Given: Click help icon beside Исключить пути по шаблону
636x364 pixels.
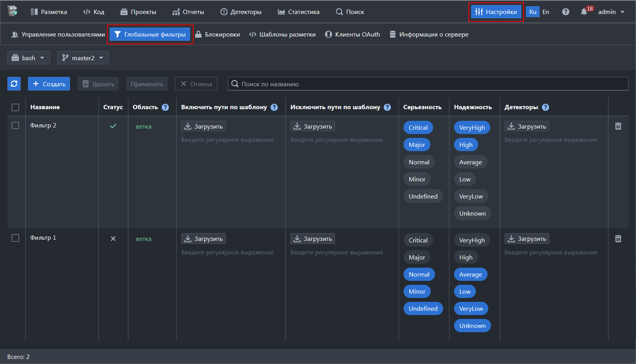Looking at the screenshot, I should coord(387,108).
